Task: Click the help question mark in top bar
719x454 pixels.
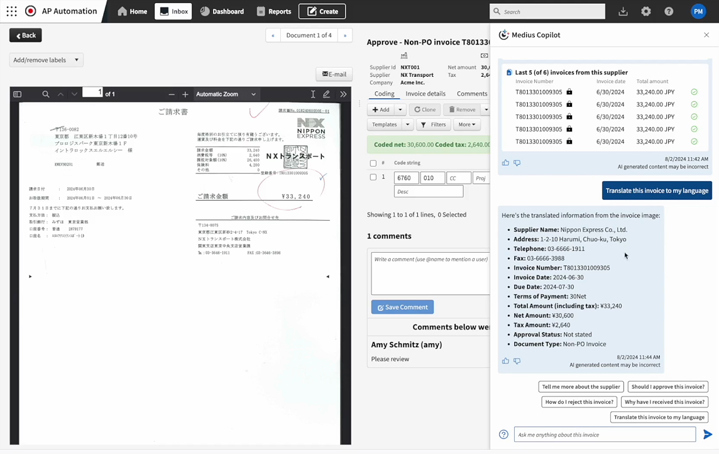Action: click(x=669, y=11)
